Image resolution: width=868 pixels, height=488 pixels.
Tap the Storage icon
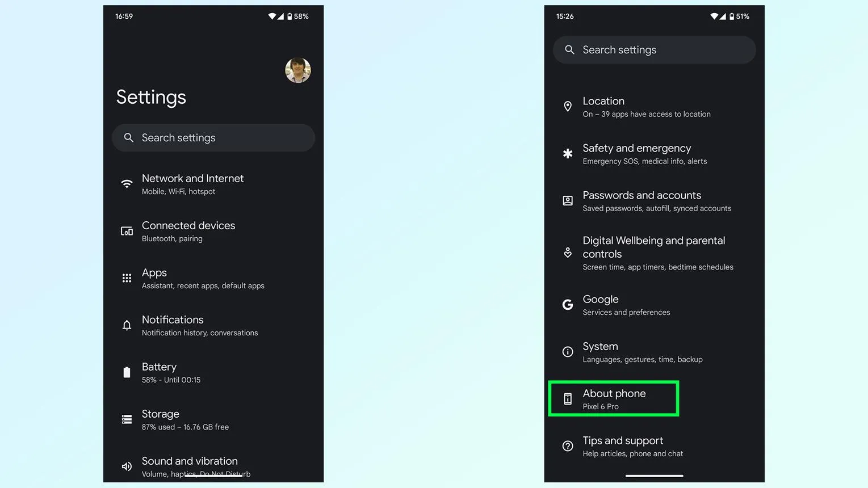(127, 419)
